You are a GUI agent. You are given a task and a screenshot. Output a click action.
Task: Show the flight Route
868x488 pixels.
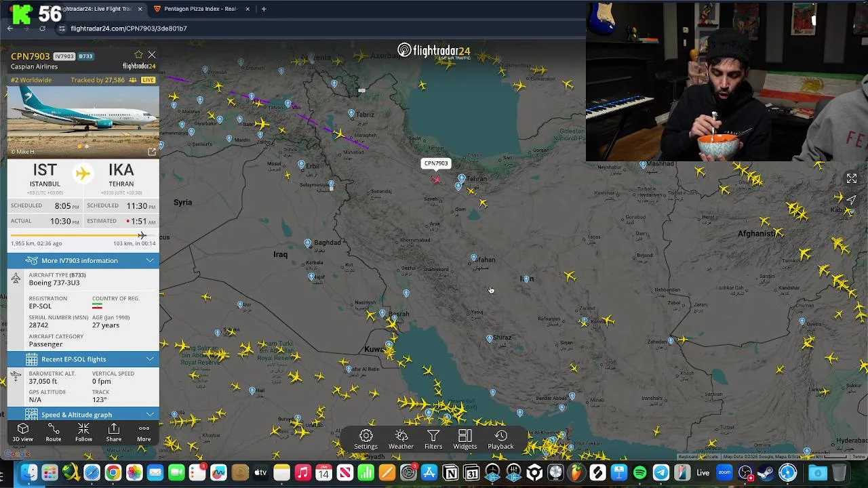53,432
